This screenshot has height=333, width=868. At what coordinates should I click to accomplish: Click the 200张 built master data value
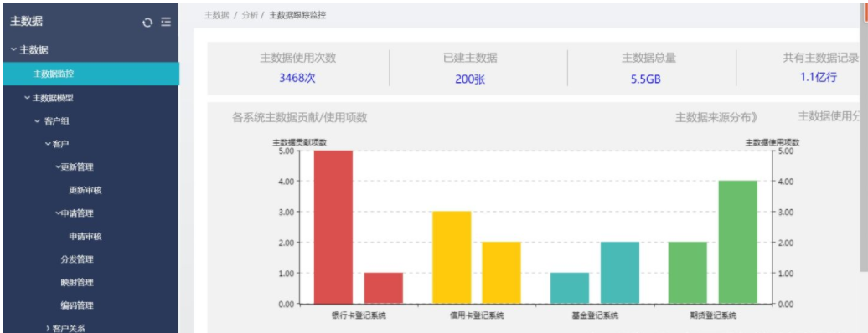470,79
